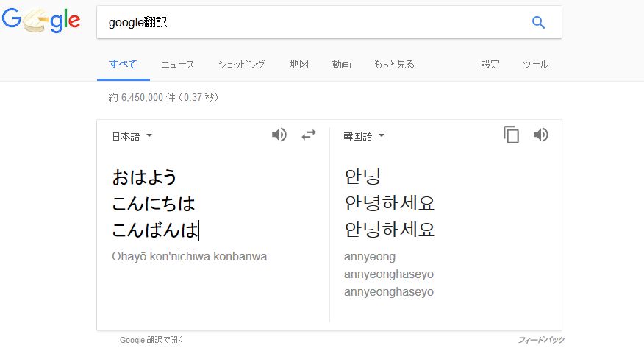Open the 韓国語 target language dropdown
Screen dimensions: 644x362
pyautogui.click(x=364, y=136)
